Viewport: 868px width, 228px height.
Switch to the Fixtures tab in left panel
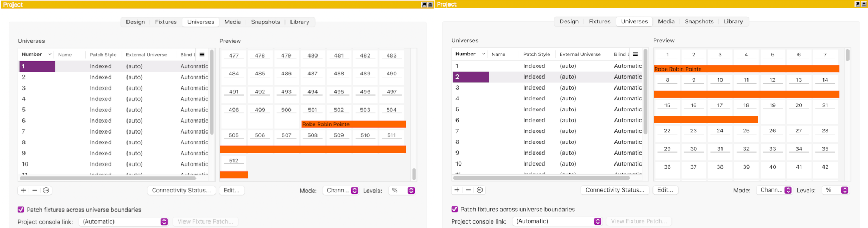[x=166, y=22]
